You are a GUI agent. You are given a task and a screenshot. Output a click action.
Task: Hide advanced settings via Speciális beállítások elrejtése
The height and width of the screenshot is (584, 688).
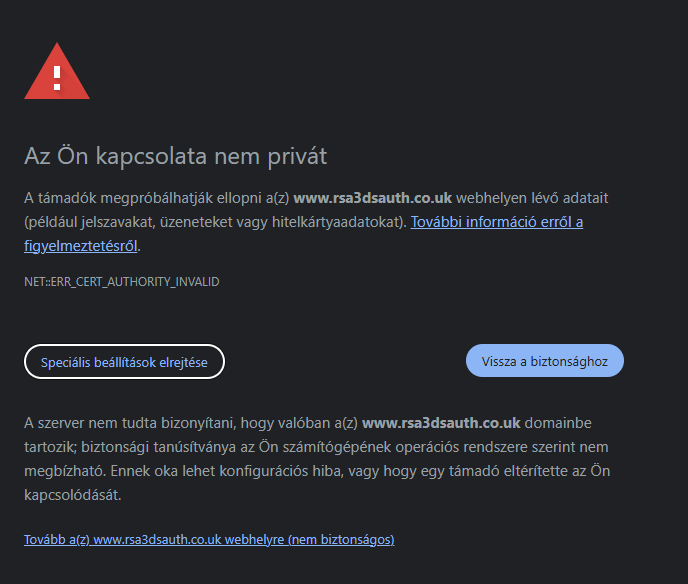click(x=124, y=362)
